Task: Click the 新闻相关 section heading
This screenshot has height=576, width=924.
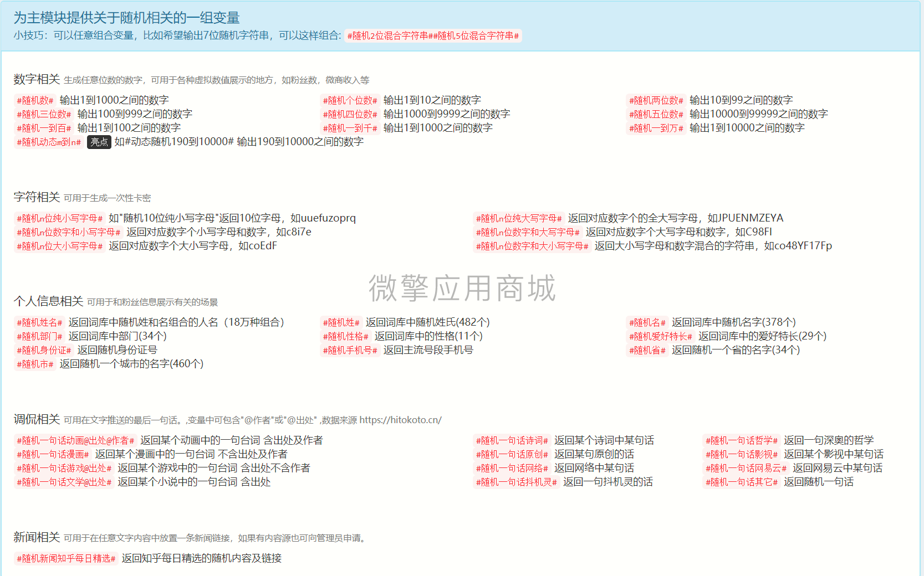Action: pos(37,537)
